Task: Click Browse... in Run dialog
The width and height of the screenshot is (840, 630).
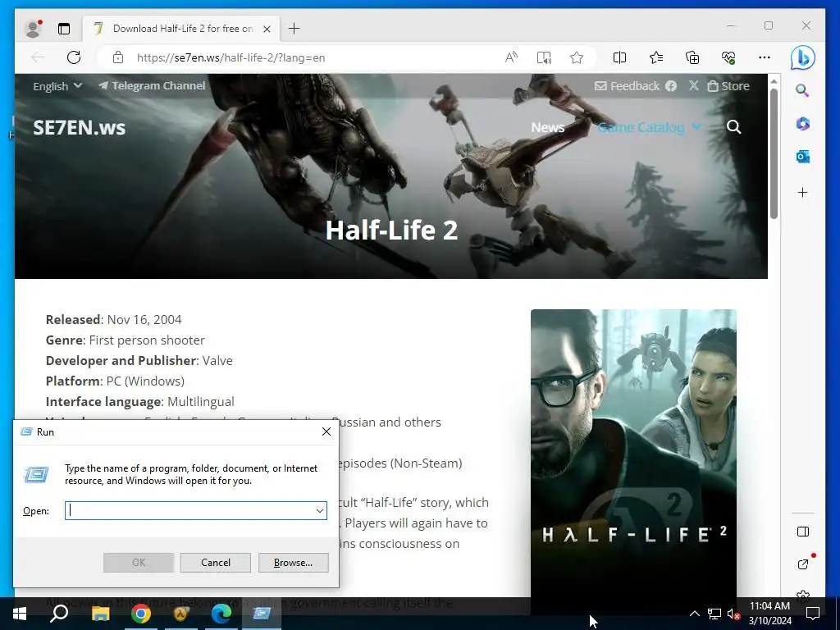Action: [293, 563]
